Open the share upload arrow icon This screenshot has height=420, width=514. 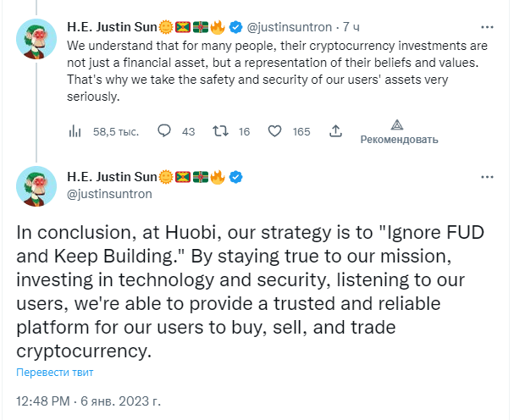point(335,130)
